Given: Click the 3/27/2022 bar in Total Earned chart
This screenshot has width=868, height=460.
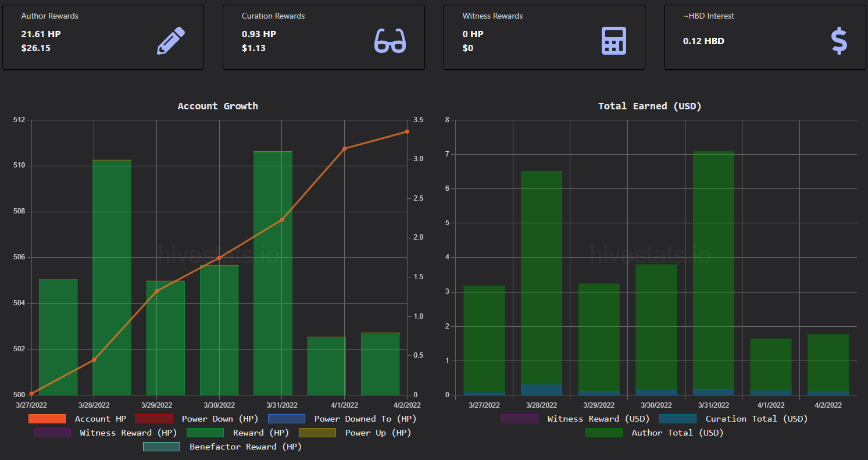Looking at the screenshot, I should (484, 340).
